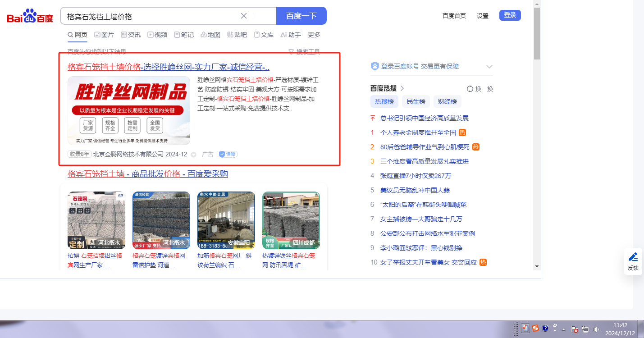
Task: Open the 四川成都 product image
Action: 291,220
